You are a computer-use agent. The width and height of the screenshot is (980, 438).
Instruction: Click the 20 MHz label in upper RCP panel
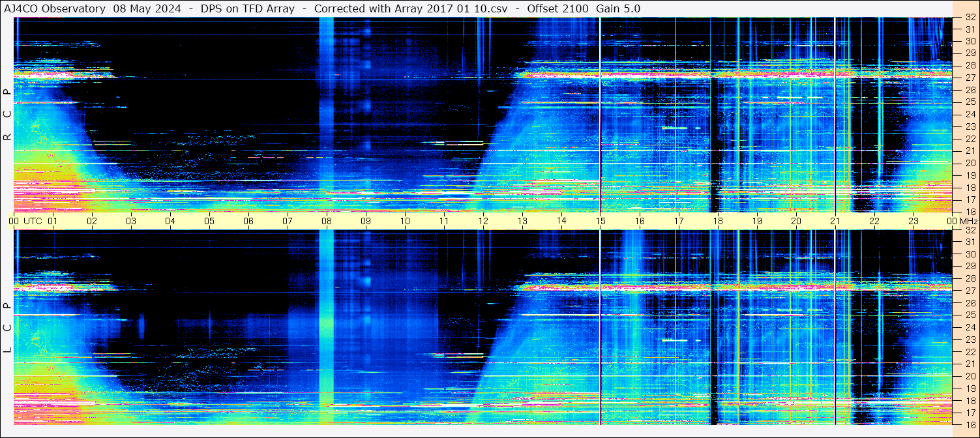click(x=970, y=163)
